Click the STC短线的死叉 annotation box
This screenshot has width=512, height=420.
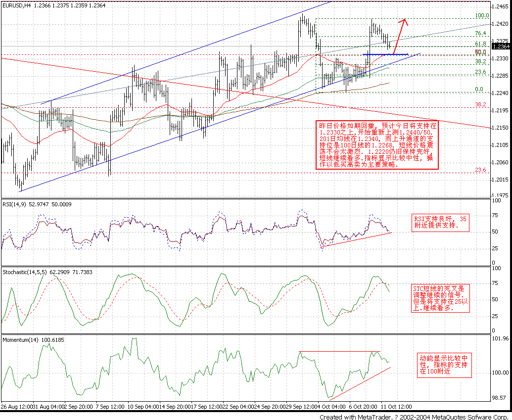pyautogui.click(x=440, y=298)
